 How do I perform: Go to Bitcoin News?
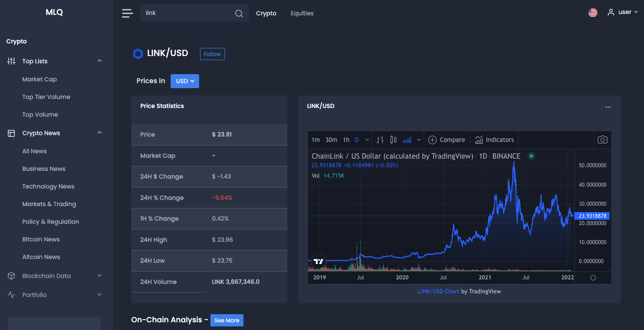pyautogui.click(x=41, y=239)
